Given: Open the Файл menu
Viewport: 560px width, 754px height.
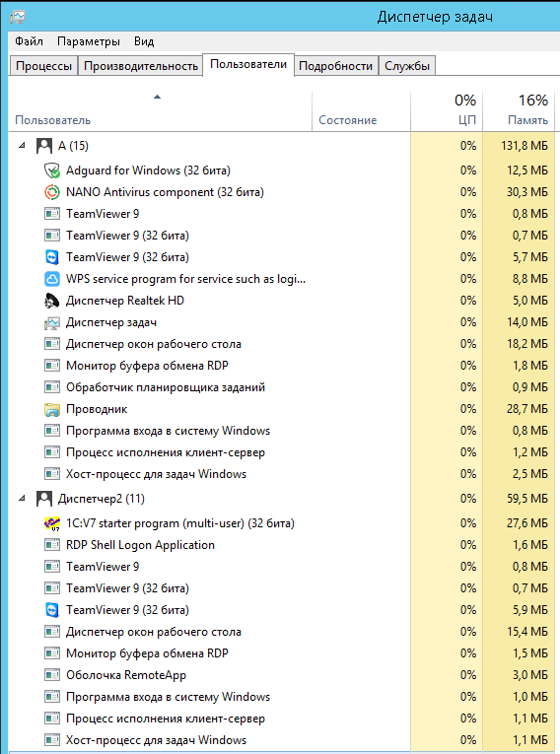Looking at the screenshot, I should pos(29,41).
